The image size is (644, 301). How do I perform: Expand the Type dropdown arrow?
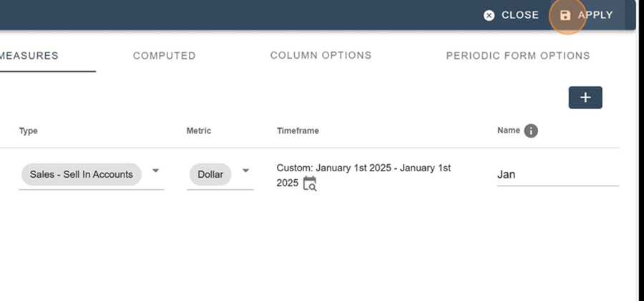coord(156,171)
